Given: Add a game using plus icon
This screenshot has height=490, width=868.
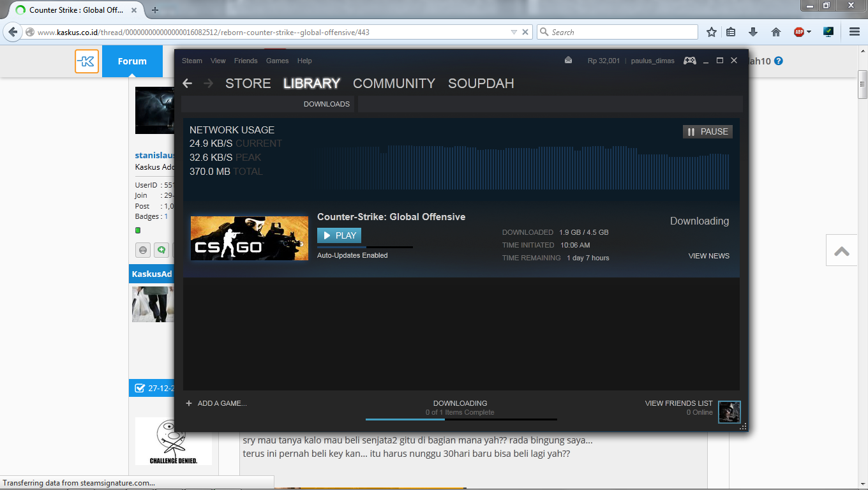Looking at the screenshot, I should (x=189, y=403).
